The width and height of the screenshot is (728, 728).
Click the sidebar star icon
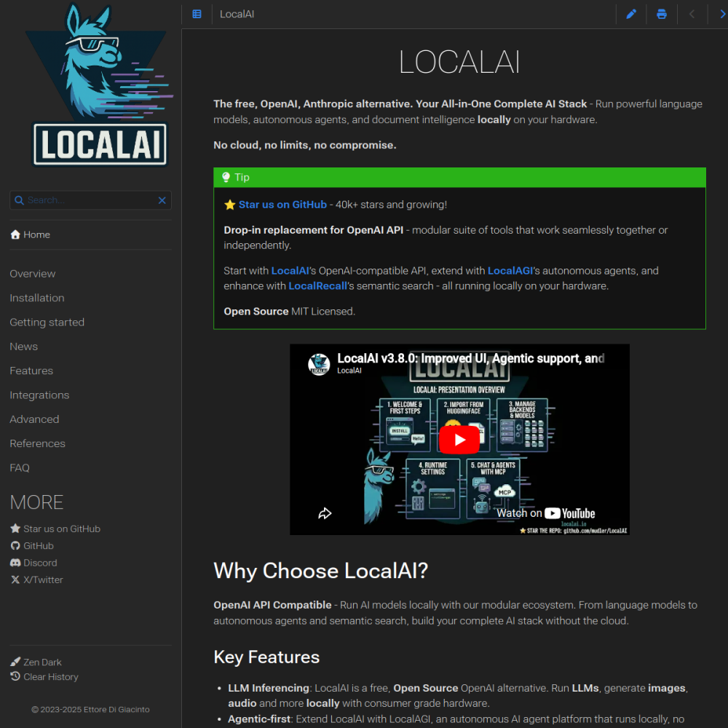click(x=15, y=529)
